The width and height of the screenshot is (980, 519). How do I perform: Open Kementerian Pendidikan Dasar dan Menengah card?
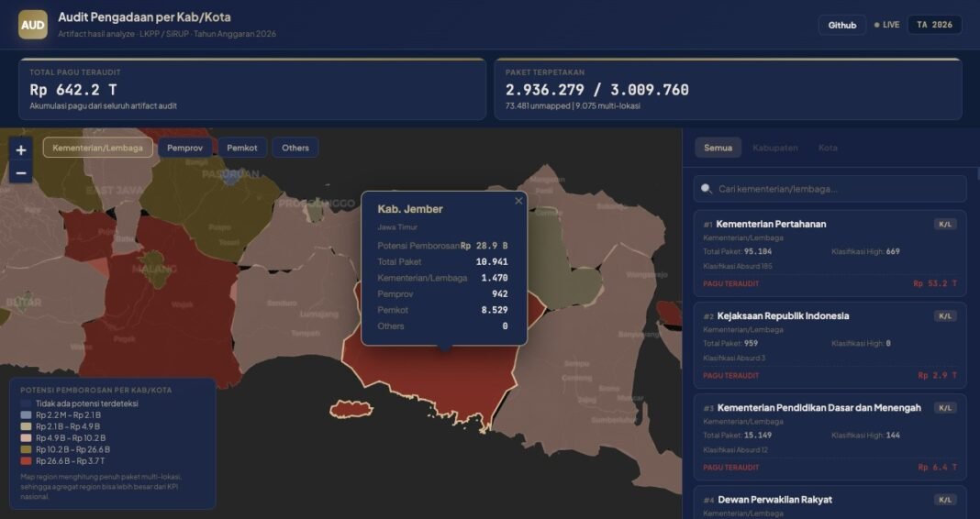(830, 436)
